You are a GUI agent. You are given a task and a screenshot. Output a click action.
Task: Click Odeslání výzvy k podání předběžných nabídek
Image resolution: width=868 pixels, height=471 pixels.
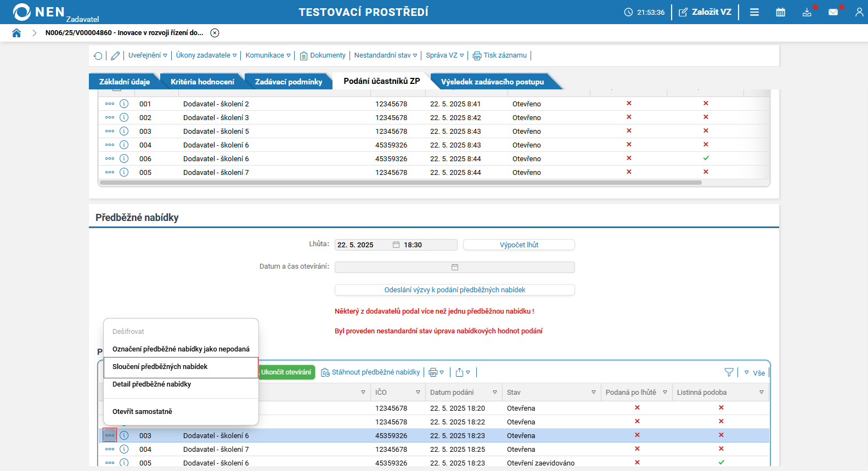(455, 290)
